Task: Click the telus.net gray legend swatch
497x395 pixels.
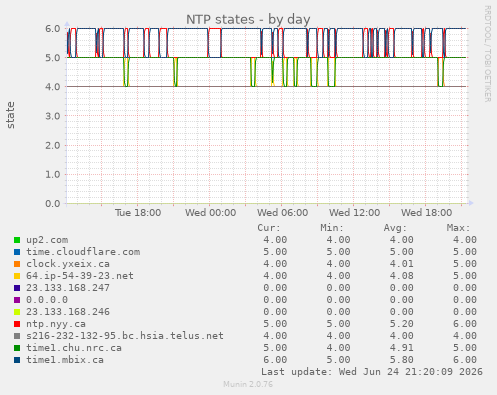Action: pyautogui.click(x=17, y=336)
